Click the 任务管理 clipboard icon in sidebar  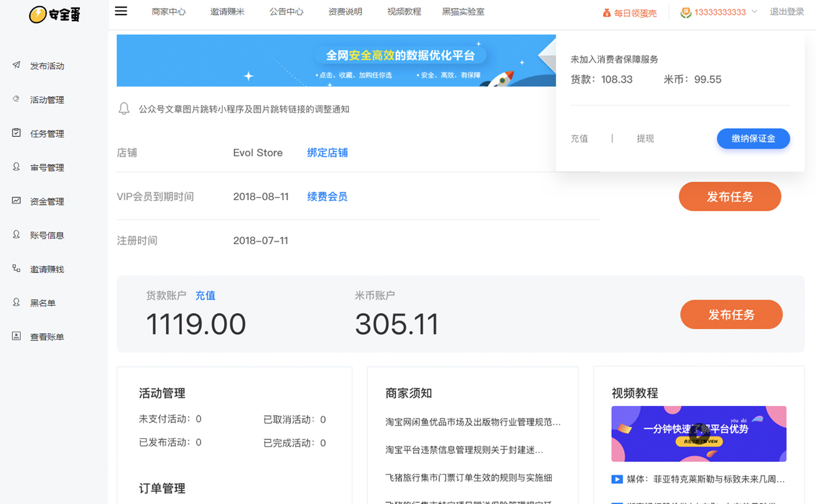[x=16, y=133]
